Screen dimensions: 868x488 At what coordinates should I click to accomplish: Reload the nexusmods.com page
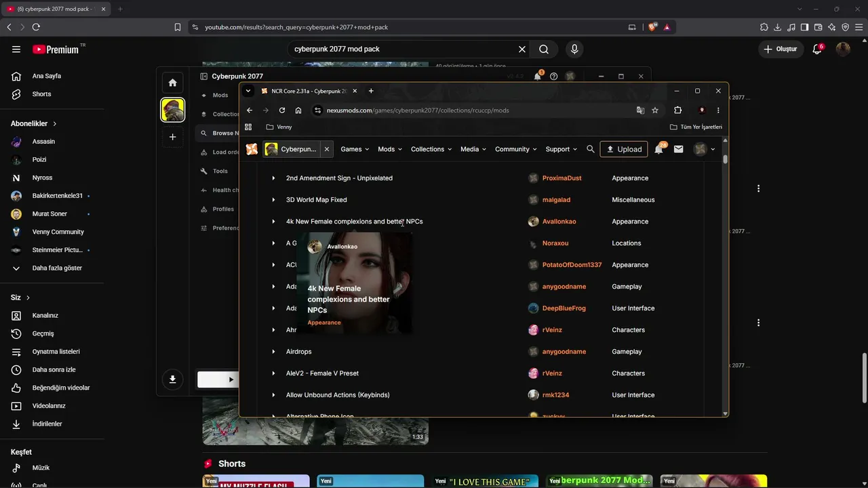(x=282, y=110)
